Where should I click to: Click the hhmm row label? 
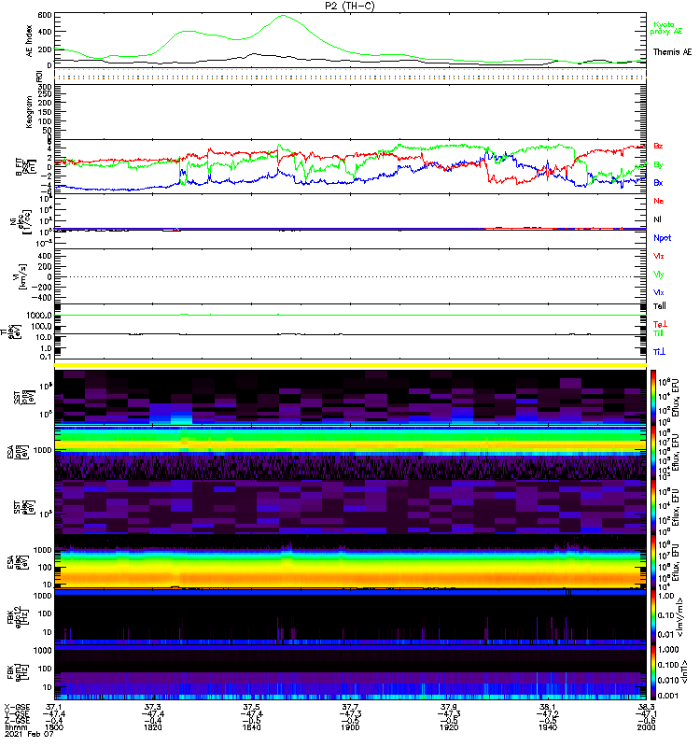click(16, 727)
